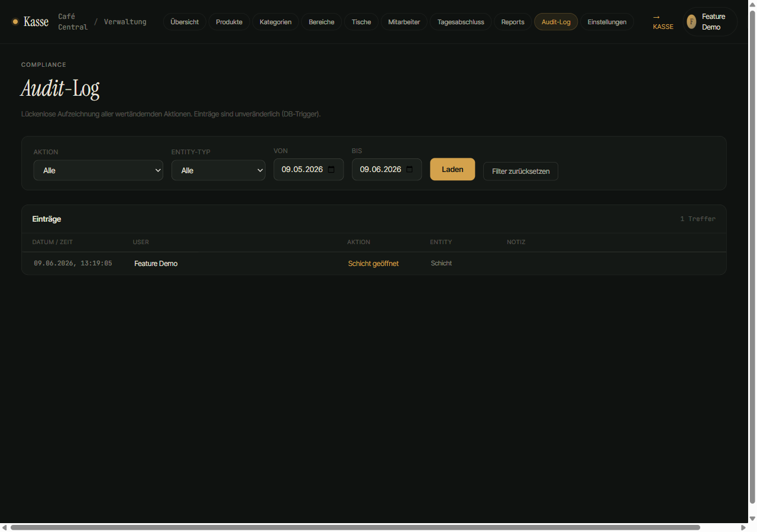
Task: Select the Schicht geöffnet log entry
Action: (x=374, y=264)
